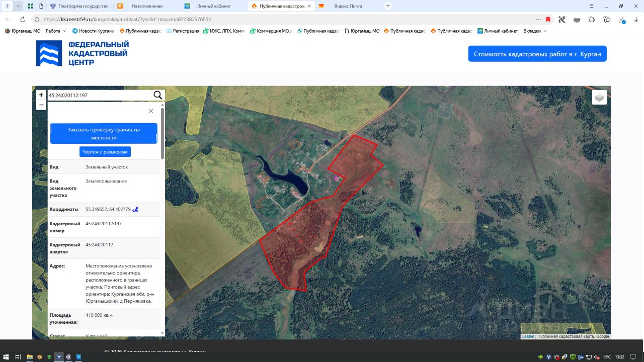644x362 pixels.
Task: Open browser extensions puzzle icon
Action: click(592, 19)
